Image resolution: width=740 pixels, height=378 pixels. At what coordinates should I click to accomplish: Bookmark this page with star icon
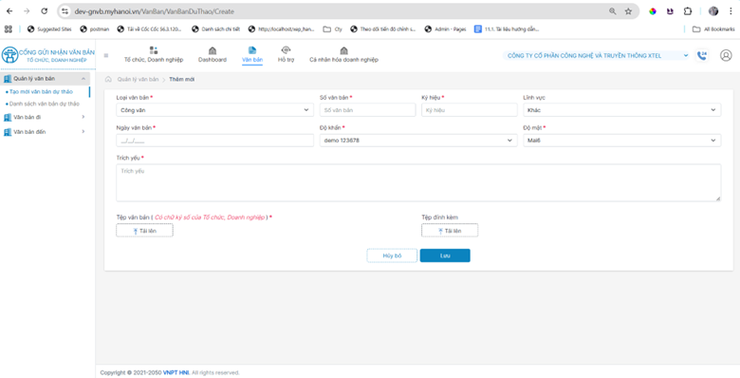(x=628, y=11)
